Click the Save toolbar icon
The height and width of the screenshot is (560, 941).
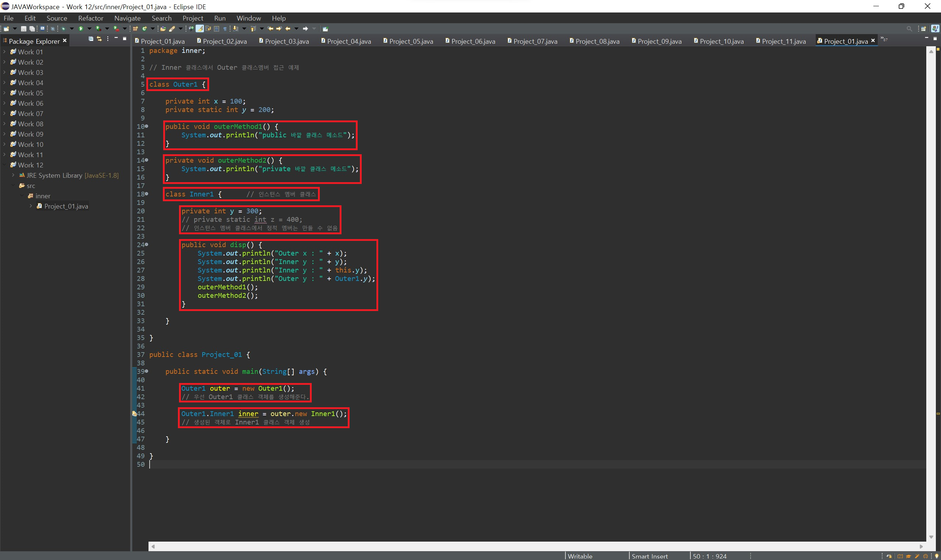pos(24,29)
